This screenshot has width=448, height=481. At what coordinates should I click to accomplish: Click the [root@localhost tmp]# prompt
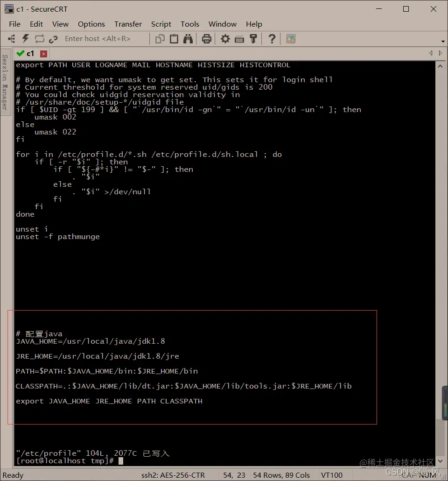click(65, 460)
